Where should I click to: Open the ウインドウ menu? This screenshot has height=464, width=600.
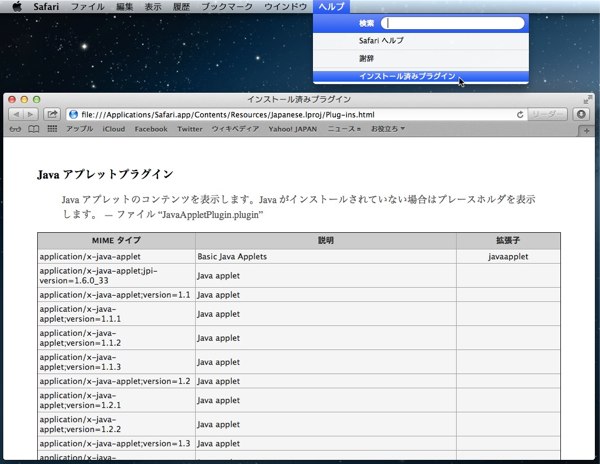285,7
